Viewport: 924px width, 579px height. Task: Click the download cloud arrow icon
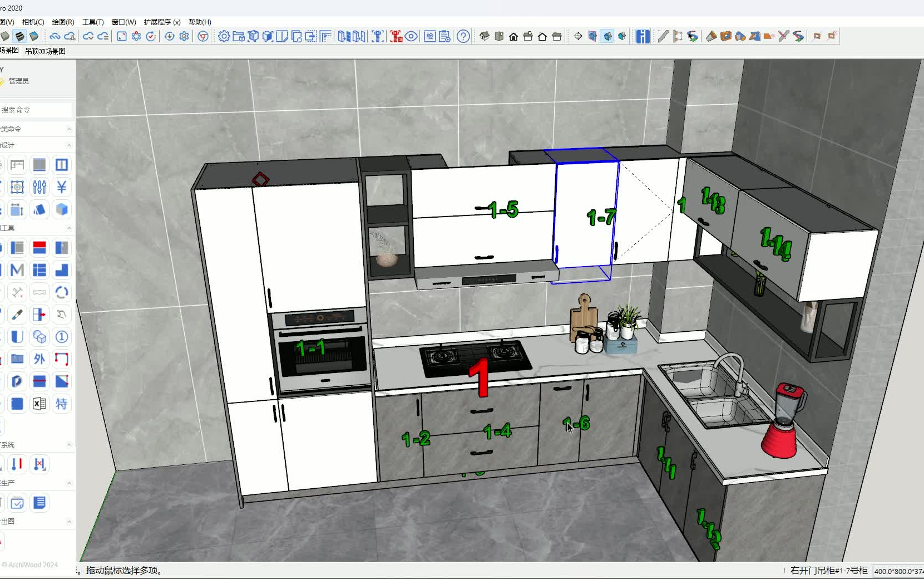click(x=170, y=36)
